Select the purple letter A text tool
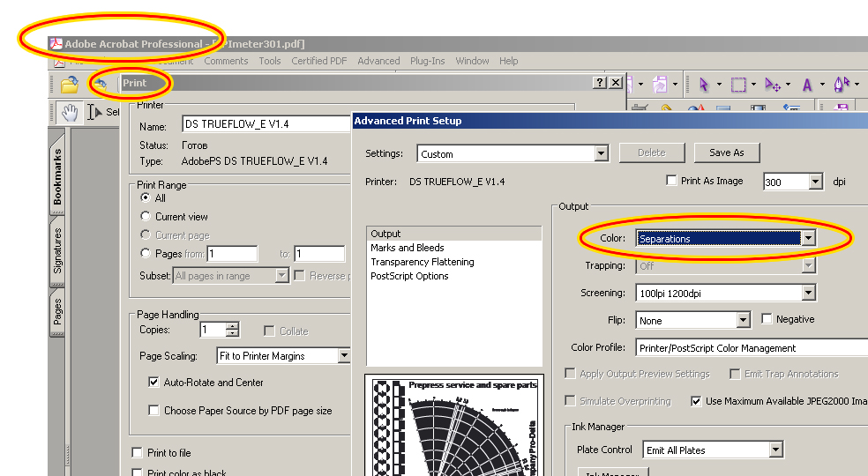Image resolution: width=868 pixels, height=476 pixels. (807, 85)
